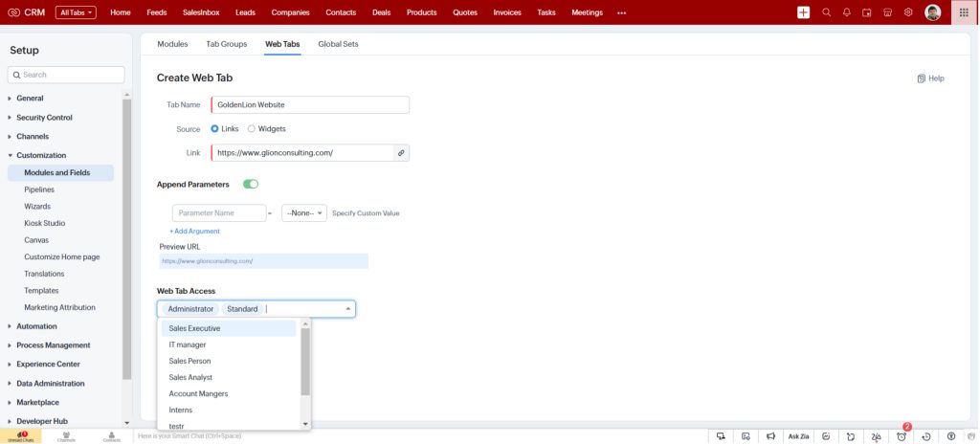The width and height of the screenshot is (980, 444).
Task: Click the + Add Argument link
Action: [195, 231]
